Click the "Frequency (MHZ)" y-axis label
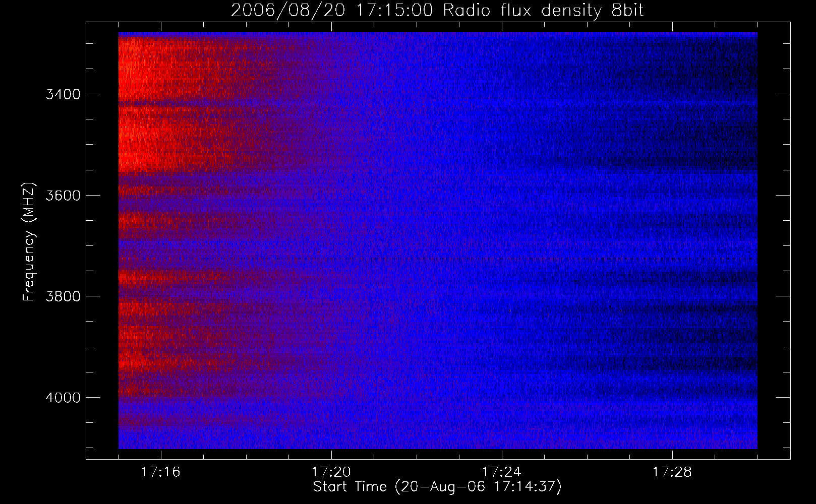 click(28, 242)
